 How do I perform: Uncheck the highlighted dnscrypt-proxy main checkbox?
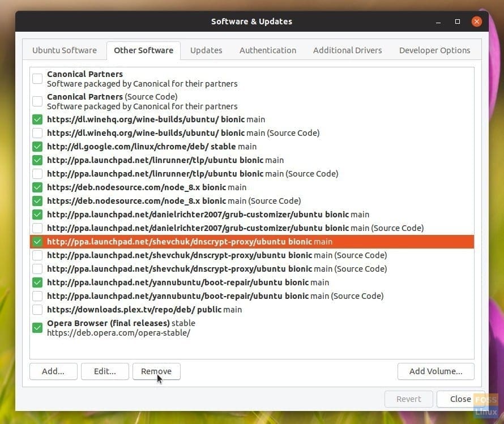(x=37, y=242)
